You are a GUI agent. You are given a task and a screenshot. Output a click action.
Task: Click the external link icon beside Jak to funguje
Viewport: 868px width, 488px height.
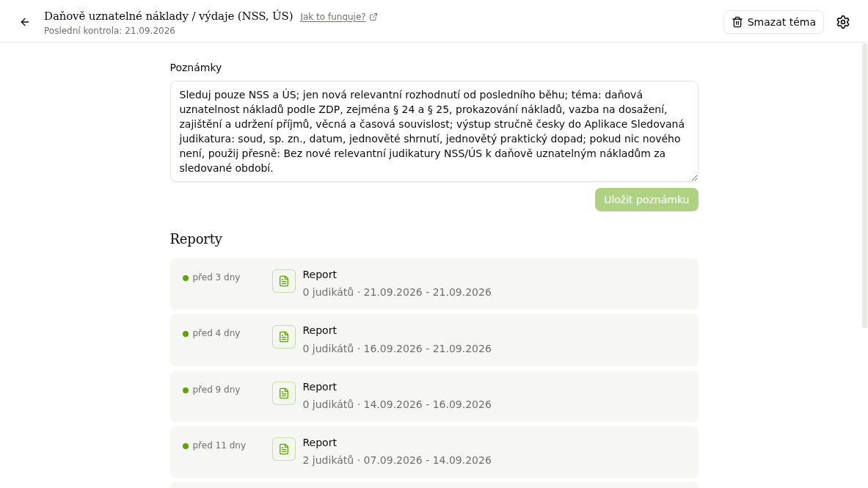(373, 17)
